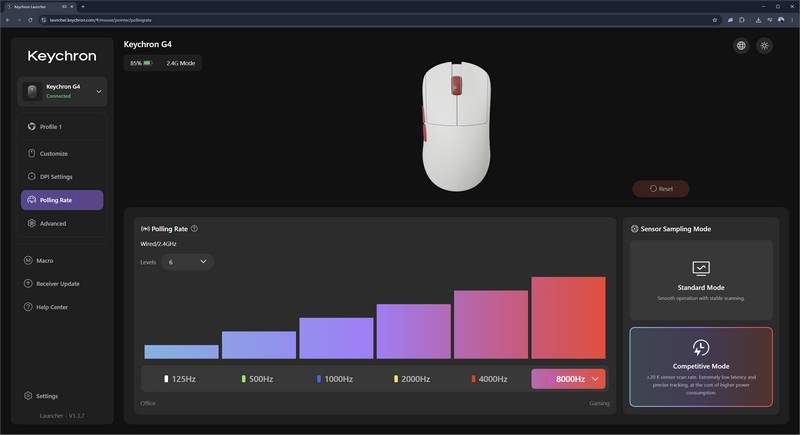Select the 8000Hz polling rate option
This screenshot has height=435, width=800.
(568, 379)
